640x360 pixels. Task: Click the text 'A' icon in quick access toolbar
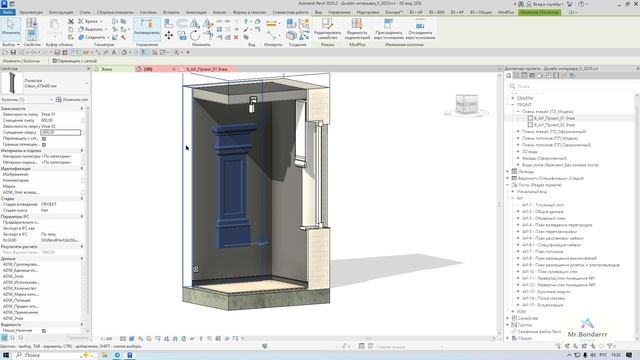pos(114,52)
